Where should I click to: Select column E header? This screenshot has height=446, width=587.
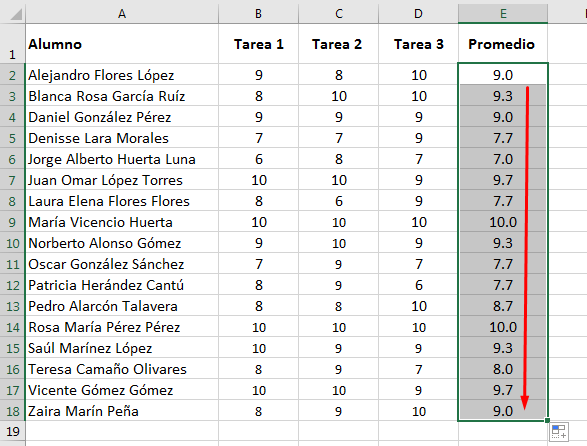(503, 14)
